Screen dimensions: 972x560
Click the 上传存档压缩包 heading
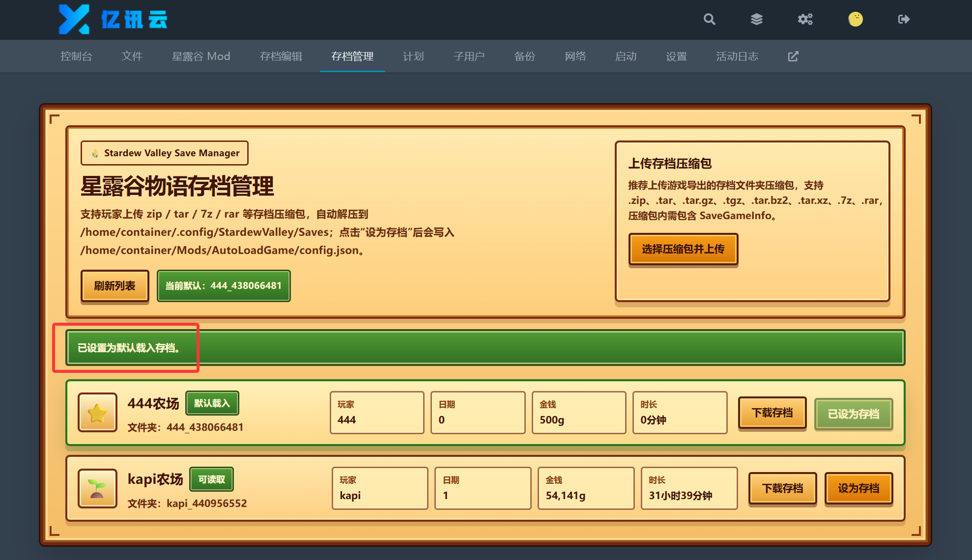670,164
